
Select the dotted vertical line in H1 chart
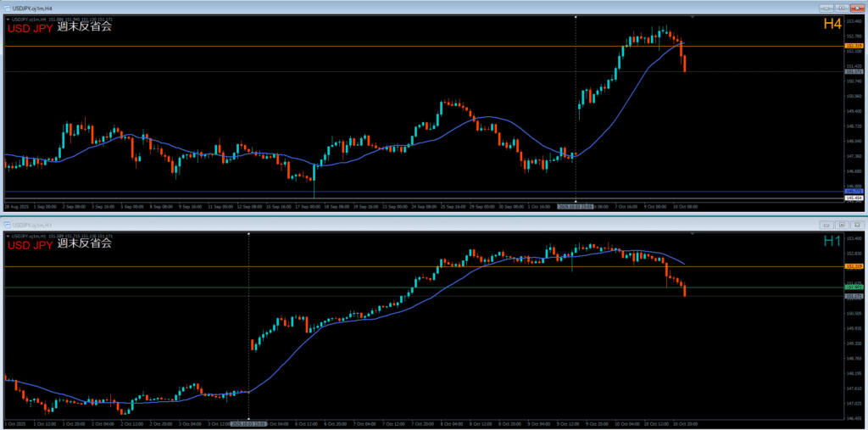click(248, 322)
